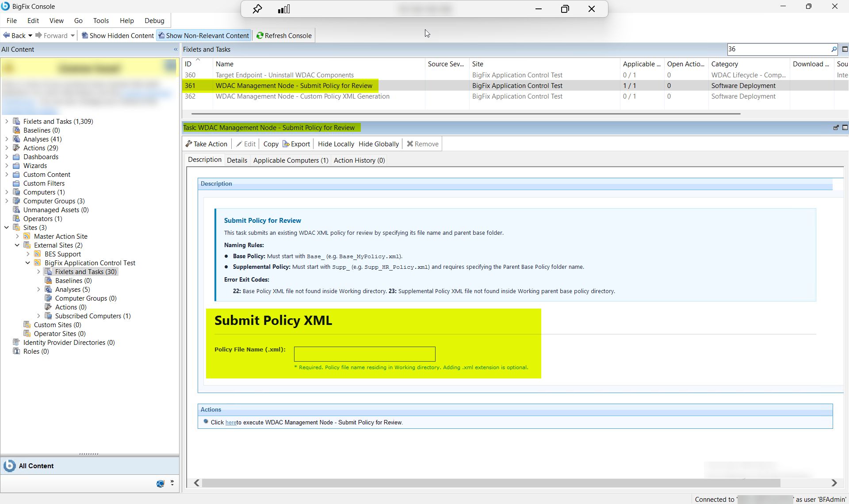This screenshot has width=849, height=504.
Task: Open the Forward history dropdown arrow
Action: (x=73, y=35)
